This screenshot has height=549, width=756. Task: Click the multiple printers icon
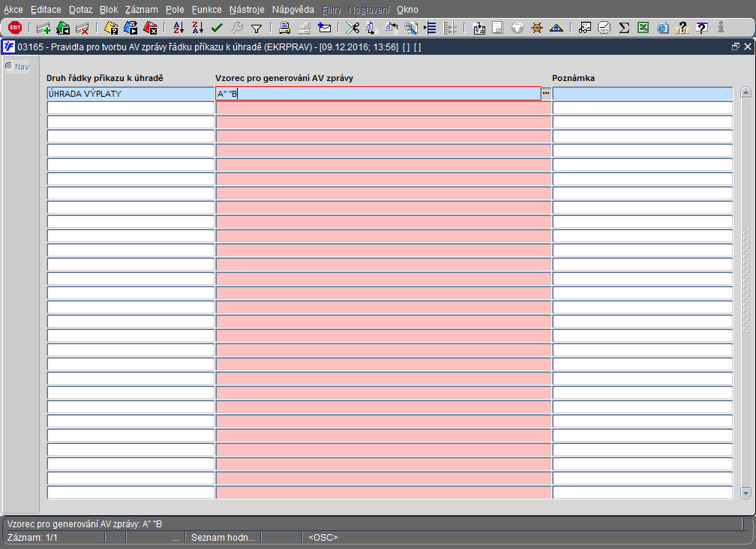304,28
